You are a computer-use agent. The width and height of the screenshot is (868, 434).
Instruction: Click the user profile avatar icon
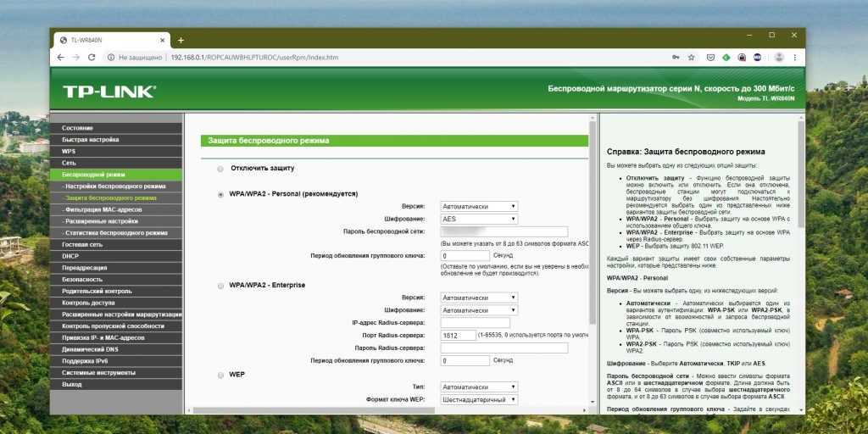(x=779, y=57)
